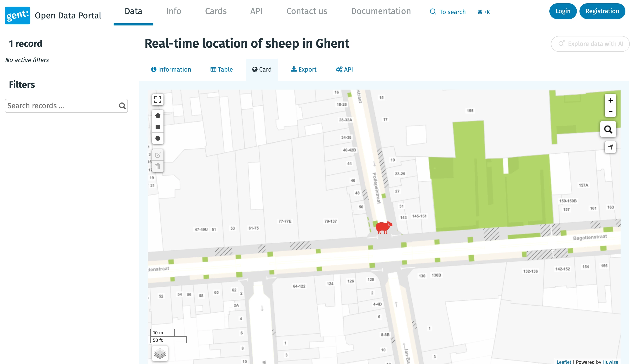Click the red sheep marker
Viewport: 632px width, 364px height.
click(x=383, y=227)
